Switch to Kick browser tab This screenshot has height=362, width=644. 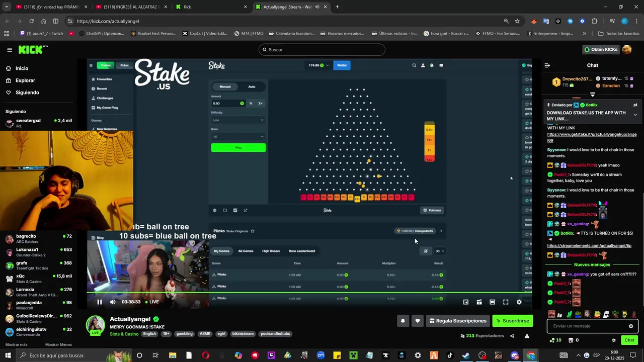pyautogui.click(x=210, y=7)
